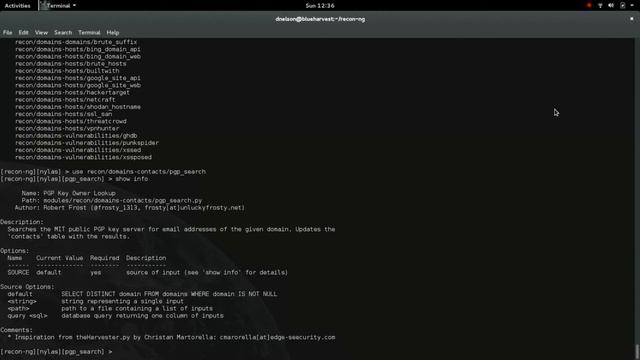
Task: Click the line recon/domains-hosts/bing_domain_web
Action: coord(78,56)
